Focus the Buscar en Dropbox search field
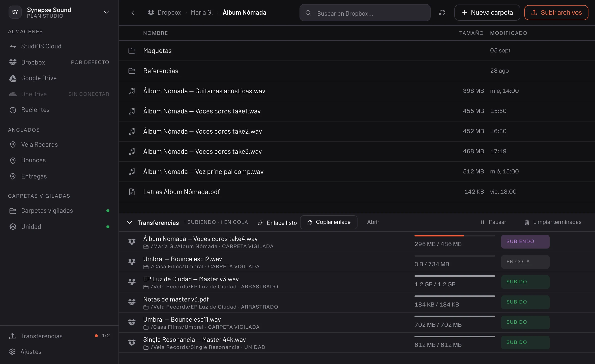The height and width of the screenshot is (364, 595). point(365,13)
